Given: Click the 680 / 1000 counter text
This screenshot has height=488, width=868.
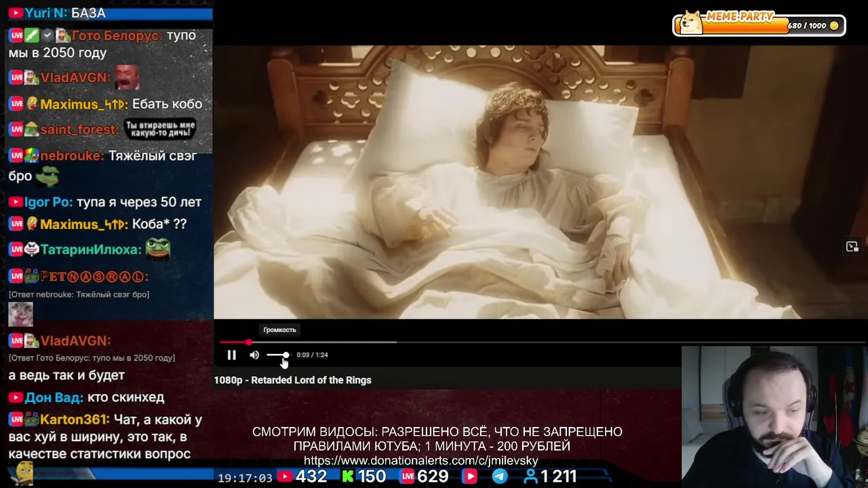Looking at the screenshot, I should (807, 26).
